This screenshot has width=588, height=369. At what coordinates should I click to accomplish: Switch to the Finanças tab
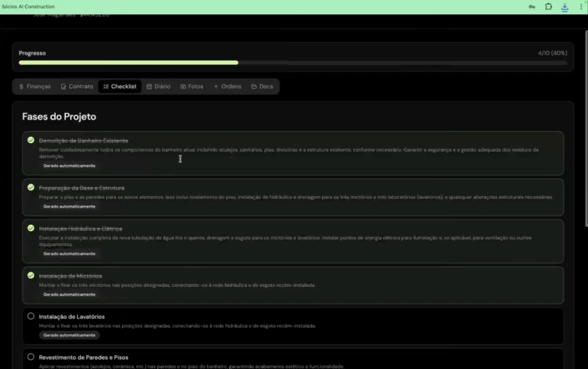(x=35, y=86)
